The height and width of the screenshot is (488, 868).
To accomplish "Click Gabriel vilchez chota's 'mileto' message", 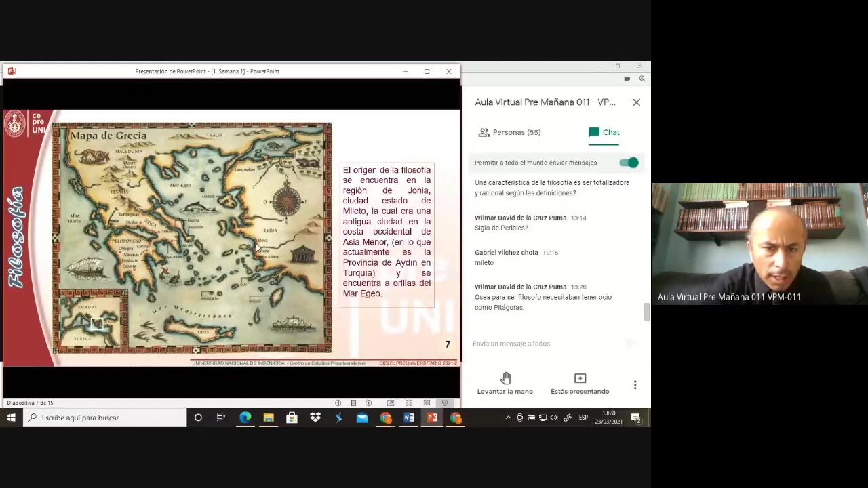I will click(x=484, y=262).
